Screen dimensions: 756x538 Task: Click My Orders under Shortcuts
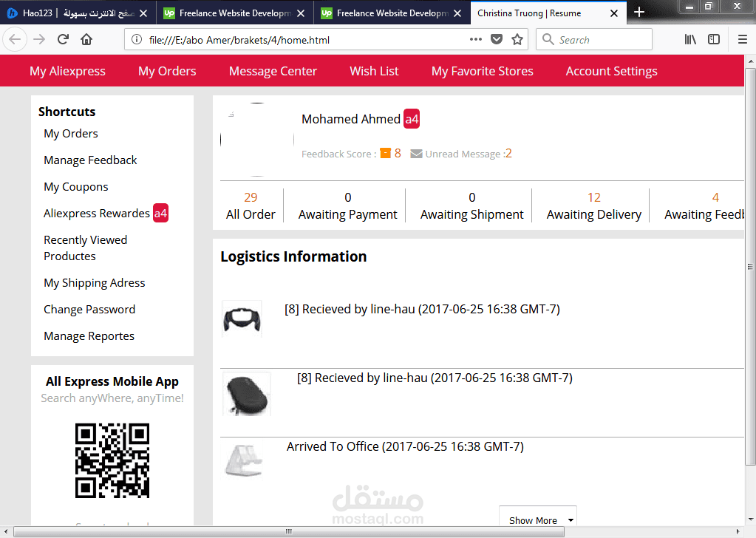point(71,134)
